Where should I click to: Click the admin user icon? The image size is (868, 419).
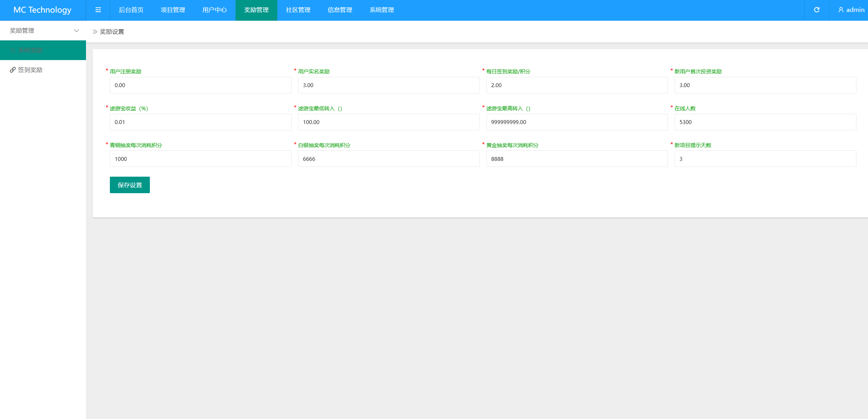tap(841, 10)
